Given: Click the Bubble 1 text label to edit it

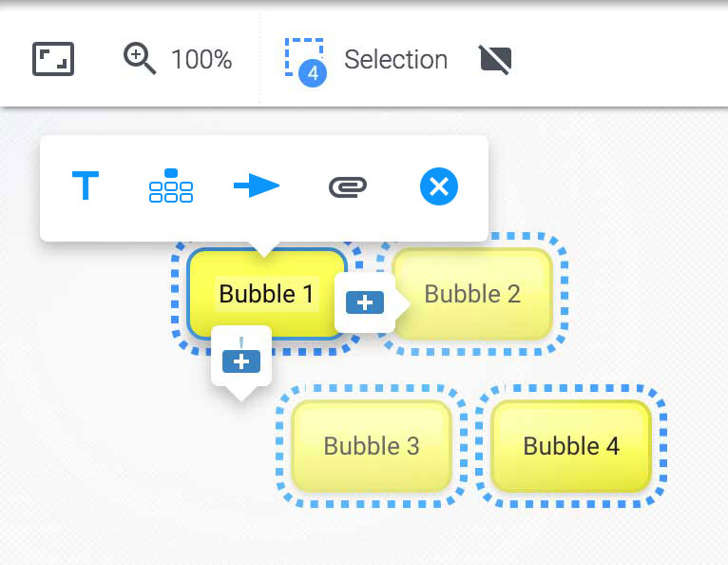Looking at the screenshot, I should coord(266,294).
